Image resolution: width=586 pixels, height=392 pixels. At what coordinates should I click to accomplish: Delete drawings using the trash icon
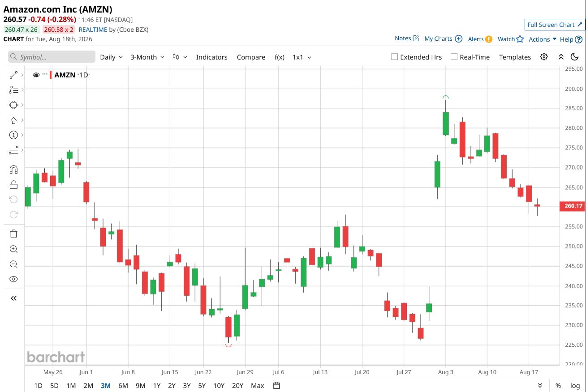[13, 234]
